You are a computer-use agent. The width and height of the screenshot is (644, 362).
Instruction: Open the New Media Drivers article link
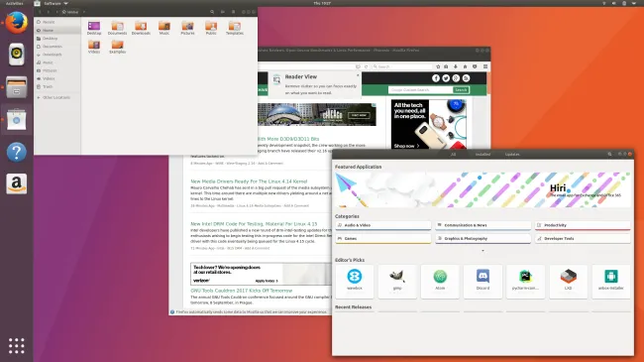[x=249, y=181]
